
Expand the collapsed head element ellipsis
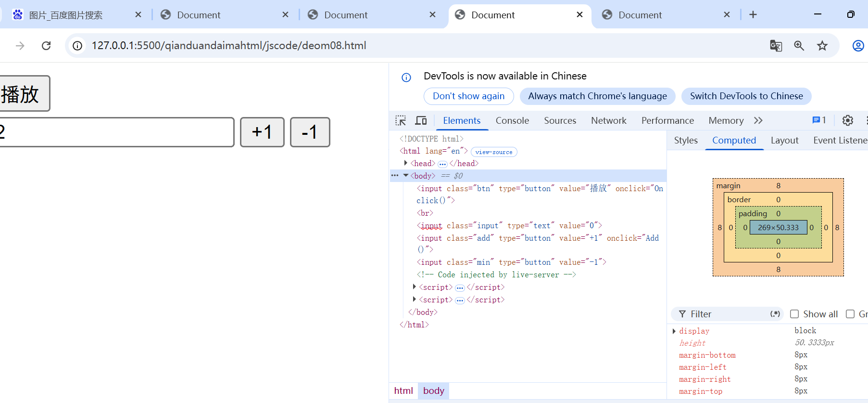click(442, 164)
